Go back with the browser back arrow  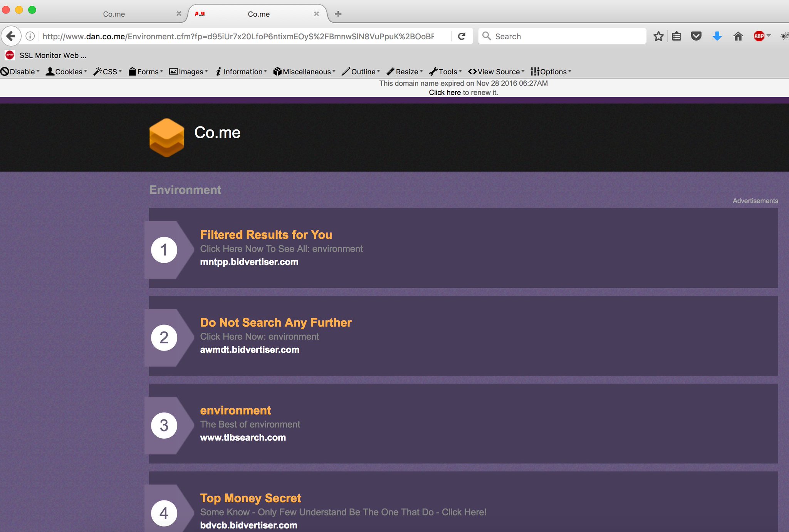tap(11, 36)
